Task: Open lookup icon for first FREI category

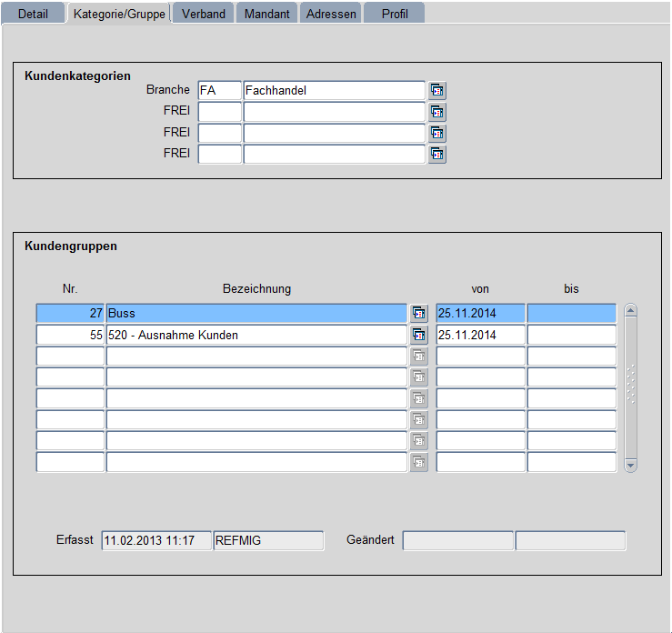Action: [437, 112]
